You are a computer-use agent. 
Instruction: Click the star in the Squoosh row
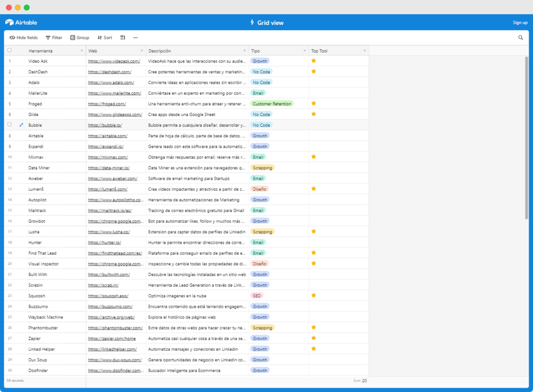(313, 295)
